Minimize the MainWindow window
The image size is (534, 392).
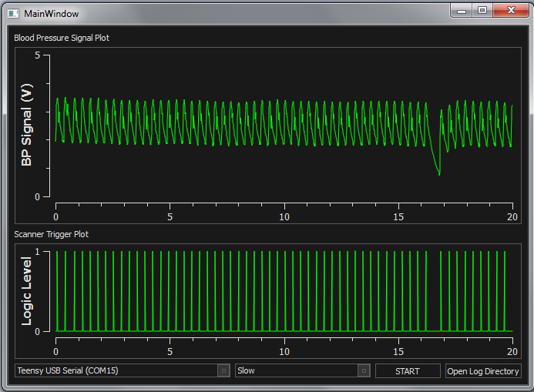462,11
